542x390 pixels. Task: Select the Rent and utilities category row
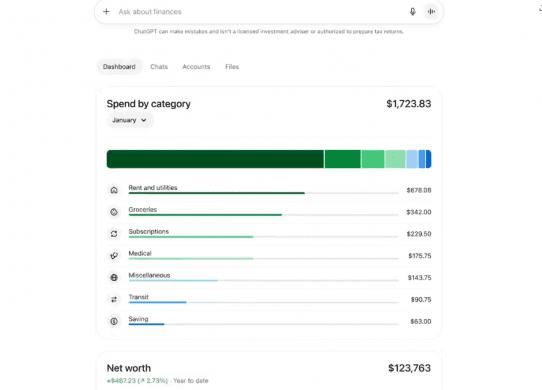click(269, 190)
